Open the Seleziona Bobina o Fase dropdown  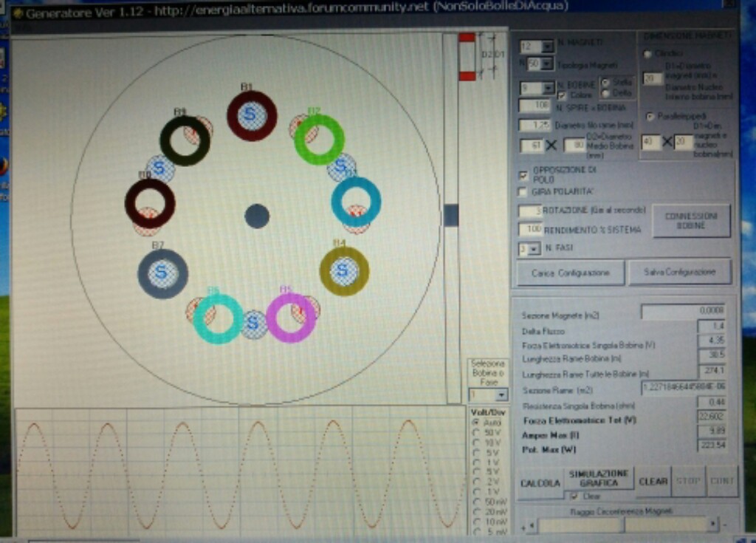click(501, 395)
